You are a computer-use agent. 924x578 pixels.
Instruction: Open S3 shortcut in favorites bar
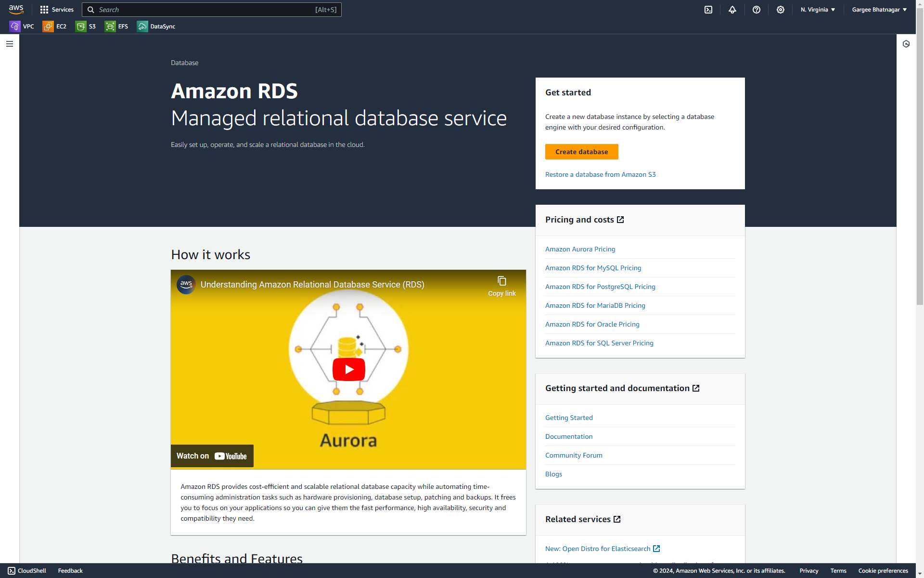pyautogui.click(x=86, y=26)
